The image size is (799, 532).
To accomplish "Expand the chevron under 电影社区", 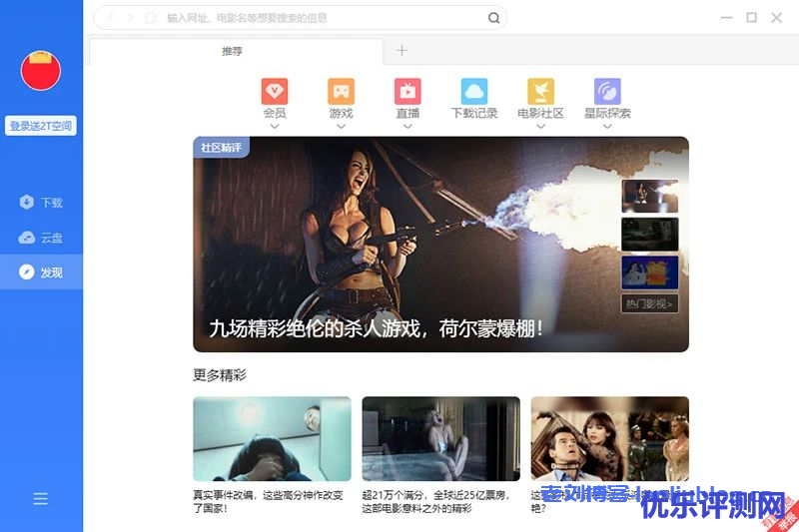I will (x=540, y=126).
